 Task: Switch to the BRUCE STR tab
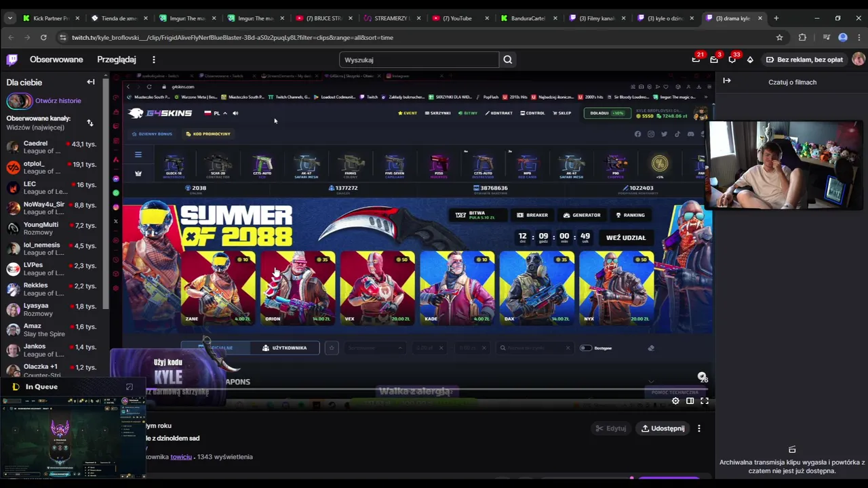point(325,18)
